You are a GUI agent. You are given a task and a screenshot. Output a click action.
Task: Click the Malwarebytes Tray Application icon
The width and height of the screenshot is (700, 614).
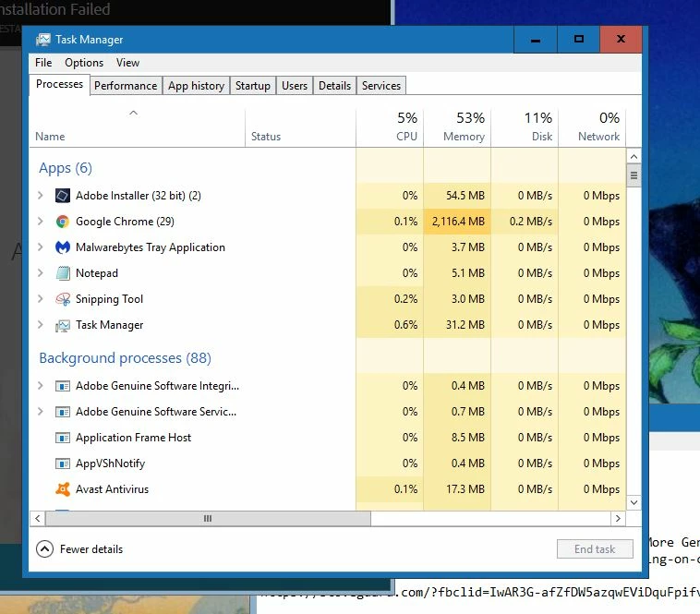tap(63, 247)
